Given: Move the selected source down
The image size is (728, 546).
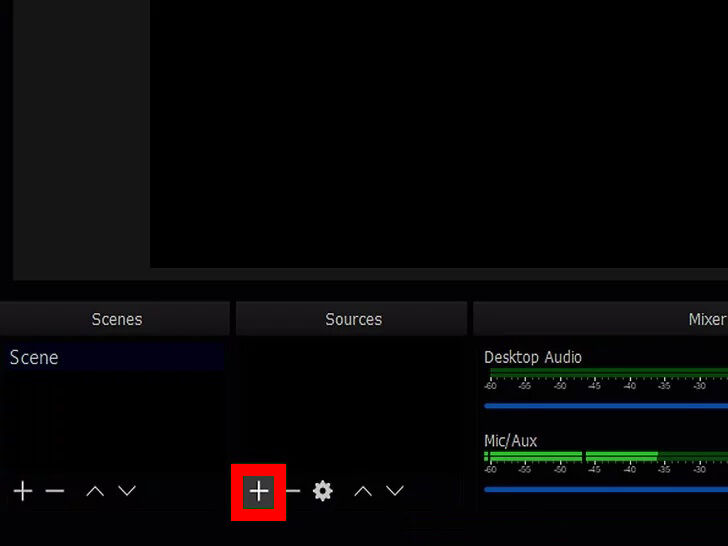Looking at the screenshot, I should coord(395,491).
